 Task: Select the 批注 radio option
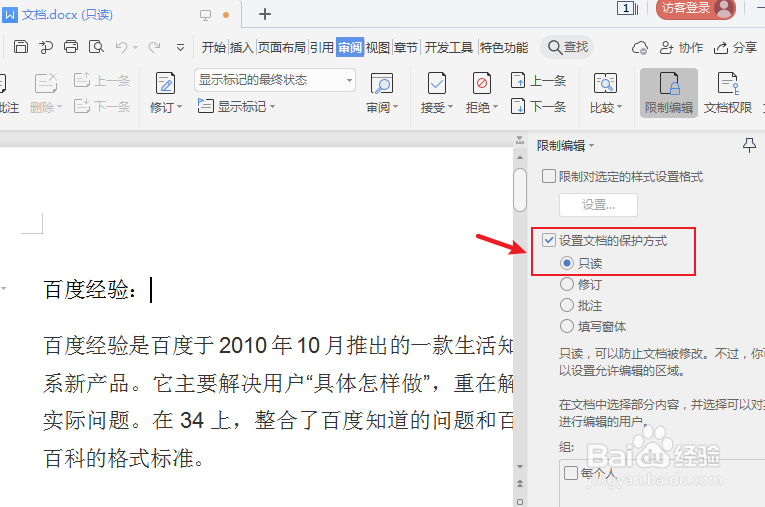(566, 305)
